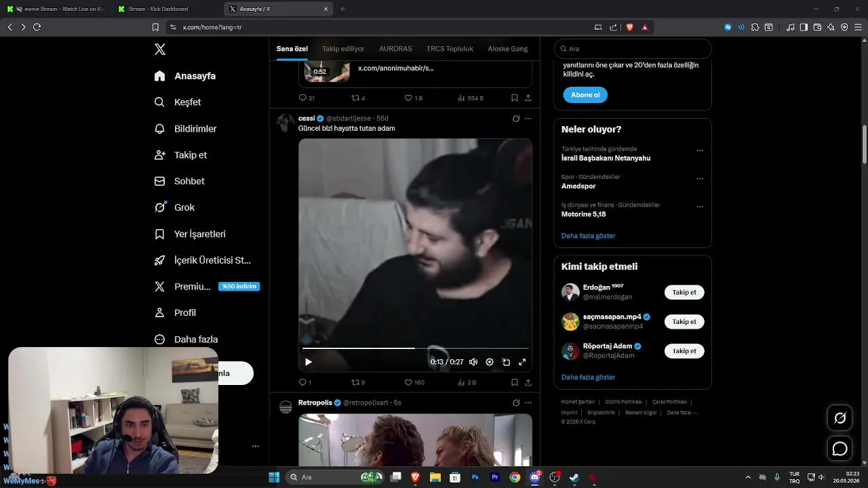This screenshot has height=488, width=868.
Task: Open Takip et in the left sidebar
Action: click(x=181, y=155)
